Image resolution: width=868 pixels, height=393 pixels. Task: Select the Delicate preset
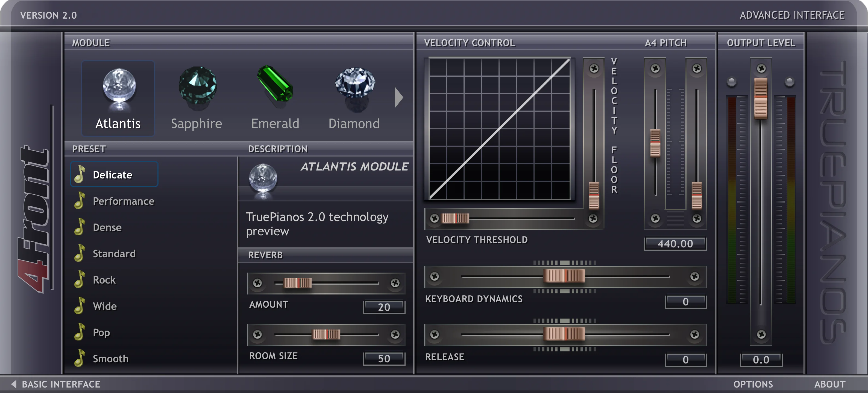pyautogui.click(x=113, y=174)
